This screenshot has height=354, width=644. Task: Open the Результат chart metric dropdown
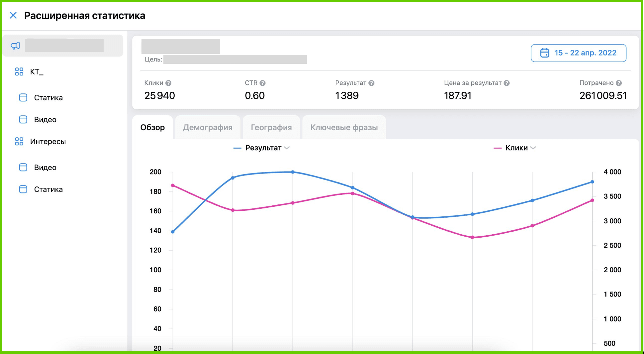287,148
